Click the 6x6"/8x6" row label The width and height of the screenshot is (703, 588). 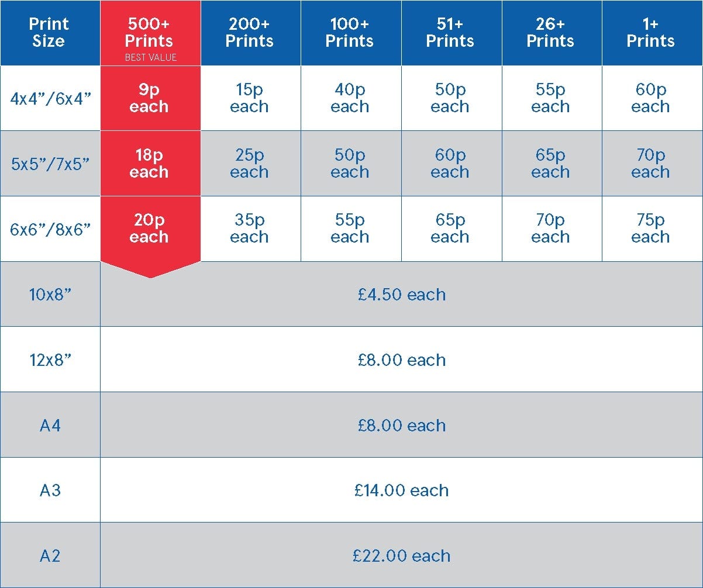click(50, 229)
